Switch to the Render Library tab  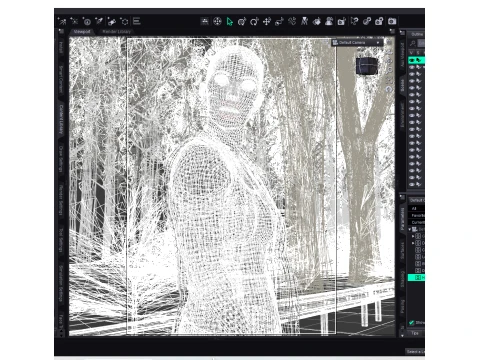117,32
